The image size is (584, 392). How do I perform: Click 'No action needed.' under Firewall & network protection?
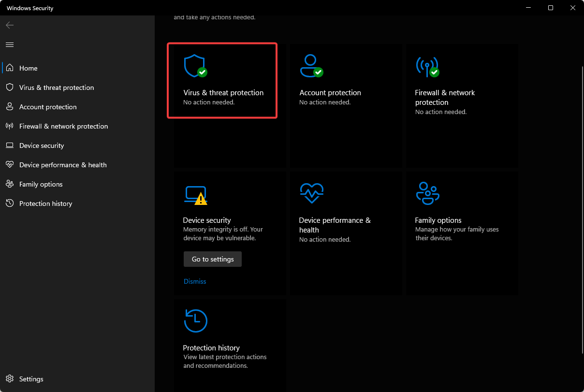click(441, 112)
